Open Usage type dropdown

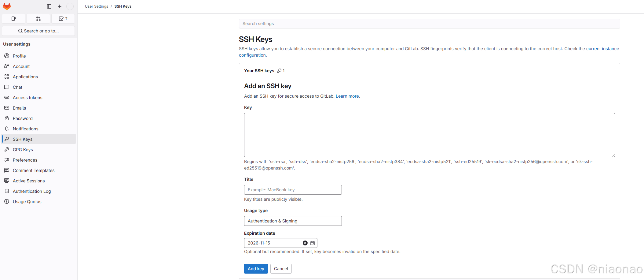[x=293, y=221]
